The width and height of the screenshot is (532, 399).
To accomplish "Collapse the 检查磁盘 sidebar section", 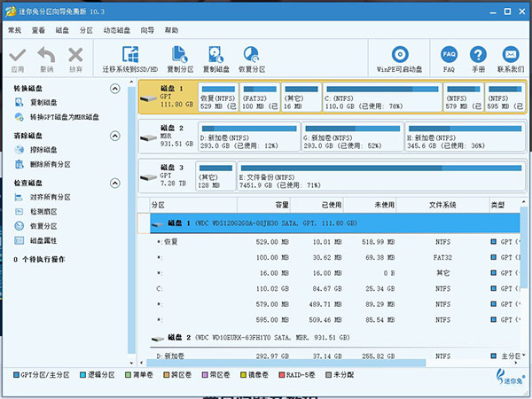I will coord(114,183).
